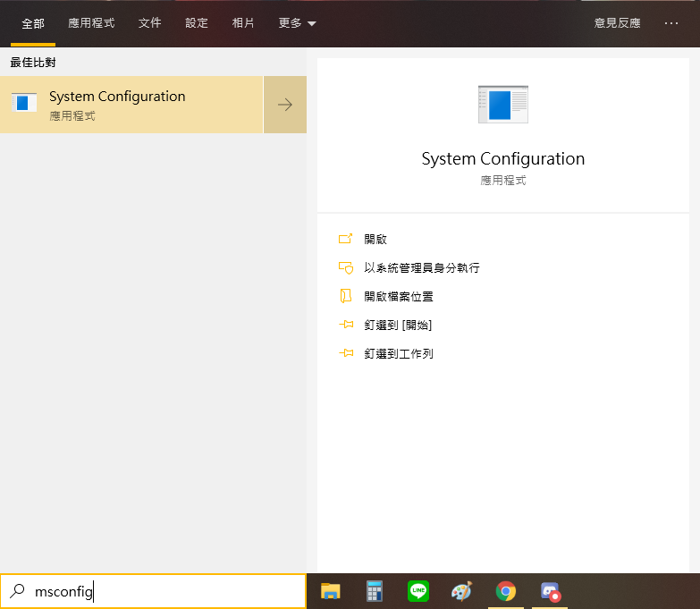Select the System Configuration best match result

tap(131, 105)
